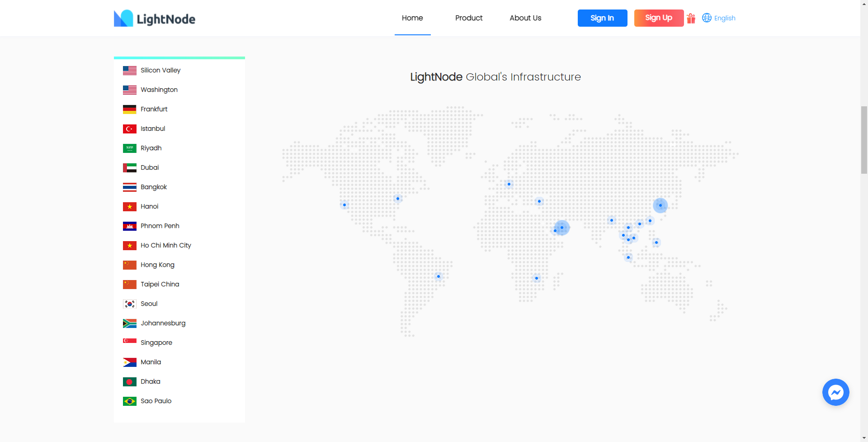This screenshot has height=442, width=868.
Task: Select Johannesburg location
Action: click(163, 323)
